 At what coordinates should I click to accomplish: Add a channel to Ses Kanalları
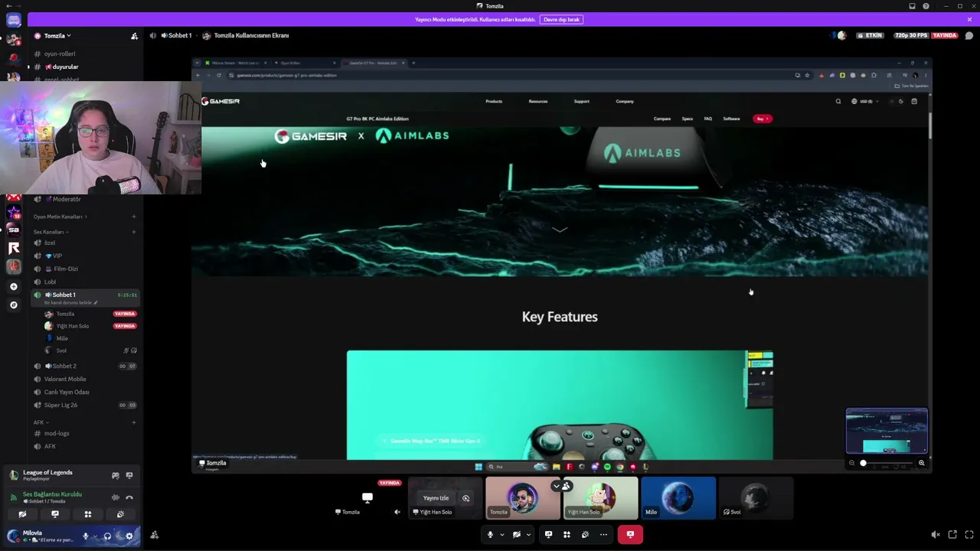point(134,232)
